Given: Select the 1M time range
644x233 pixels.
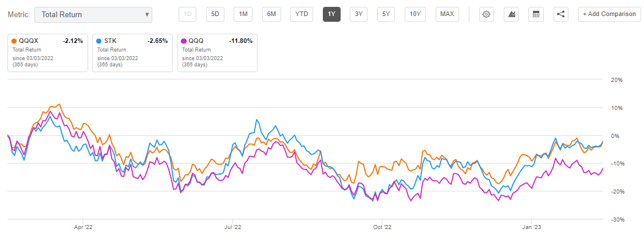Looking at the screenshot, I should (243, 14).
